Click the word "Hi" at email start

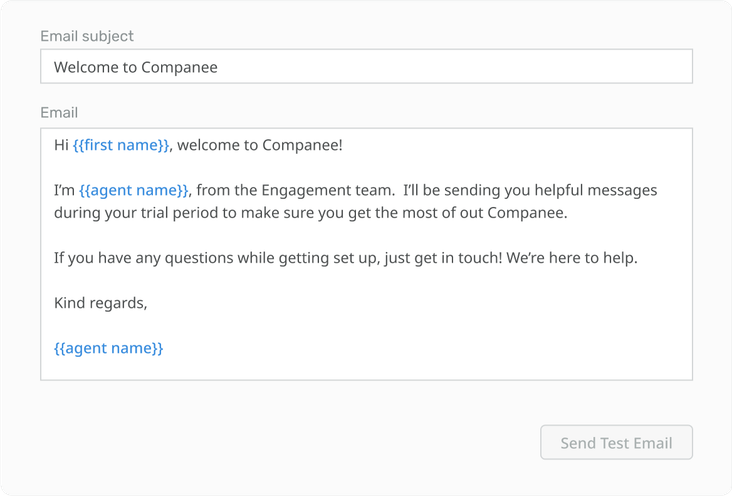coord(61,145)
